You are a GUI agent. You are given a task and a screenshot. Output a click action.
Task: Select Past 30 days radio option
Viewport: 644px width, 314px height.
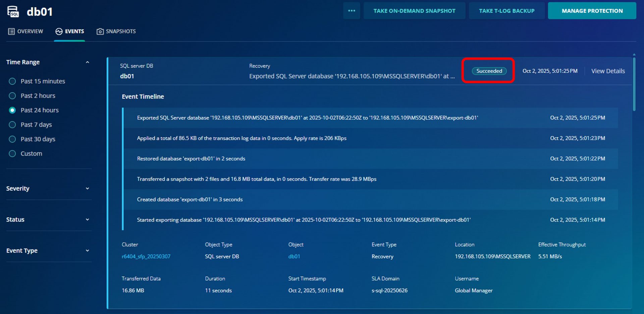12,139
